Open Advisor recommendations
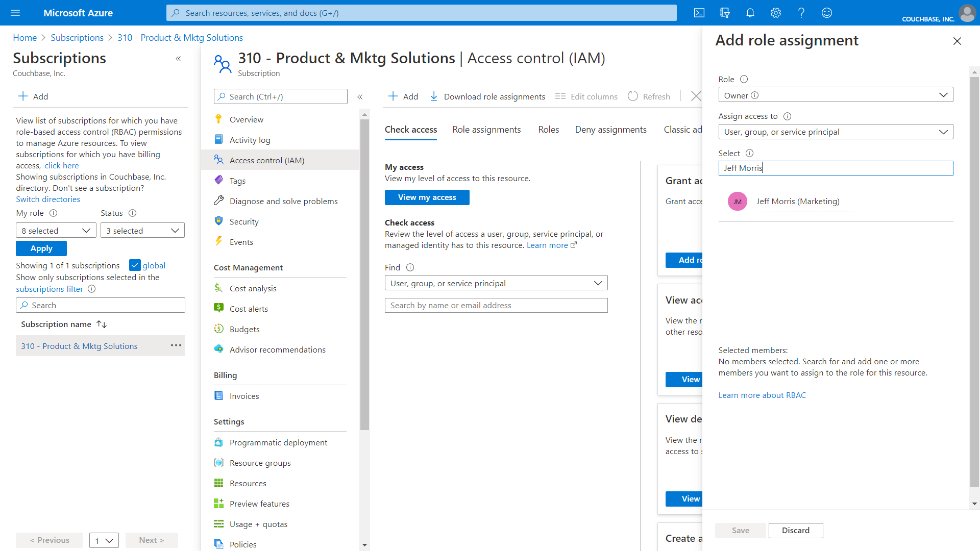 point(277,349)
